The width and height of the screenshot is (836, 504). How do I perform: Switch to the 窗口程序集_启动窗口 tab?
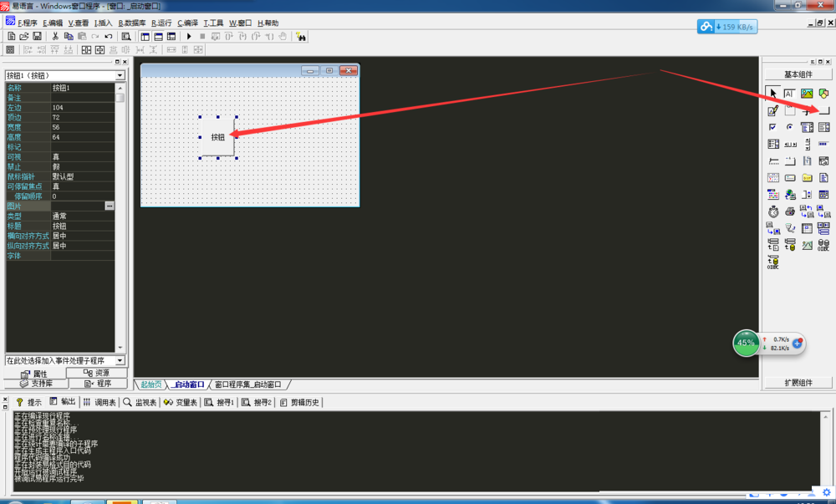248,384
